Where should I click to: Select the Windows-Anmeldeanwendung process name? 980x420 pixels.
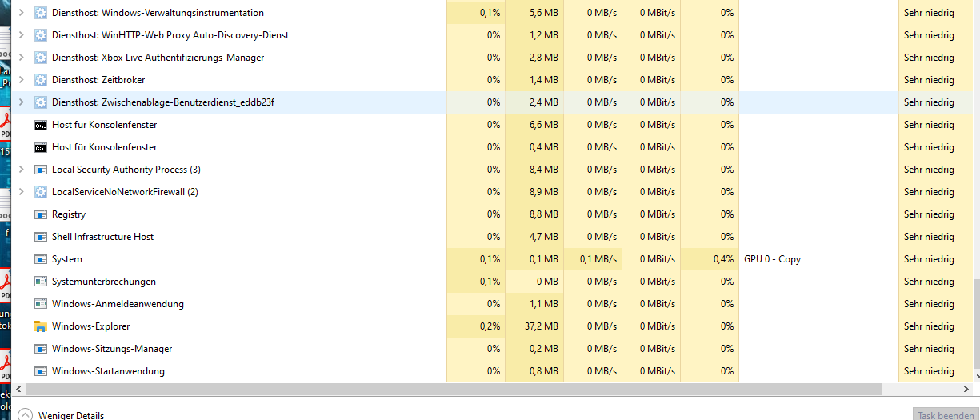pos(118,304)
